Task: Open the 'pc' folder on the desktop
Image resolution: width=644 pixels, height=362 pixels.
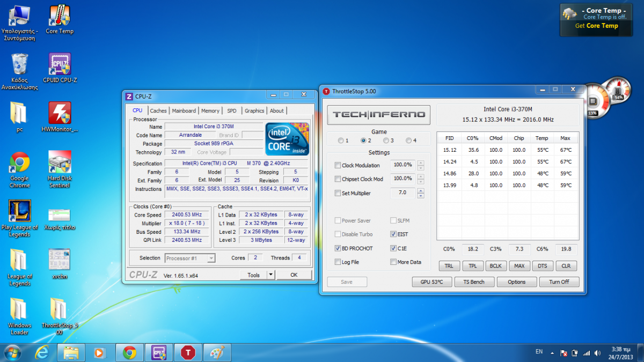Action: tap(19, 117)
